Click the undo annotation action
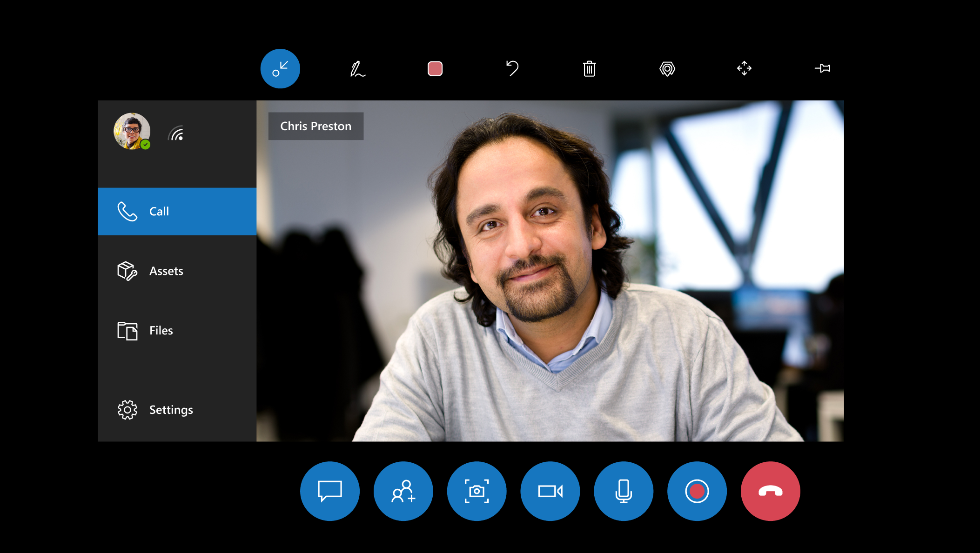This screenshot has height=553, width=980. click(512, 69)
